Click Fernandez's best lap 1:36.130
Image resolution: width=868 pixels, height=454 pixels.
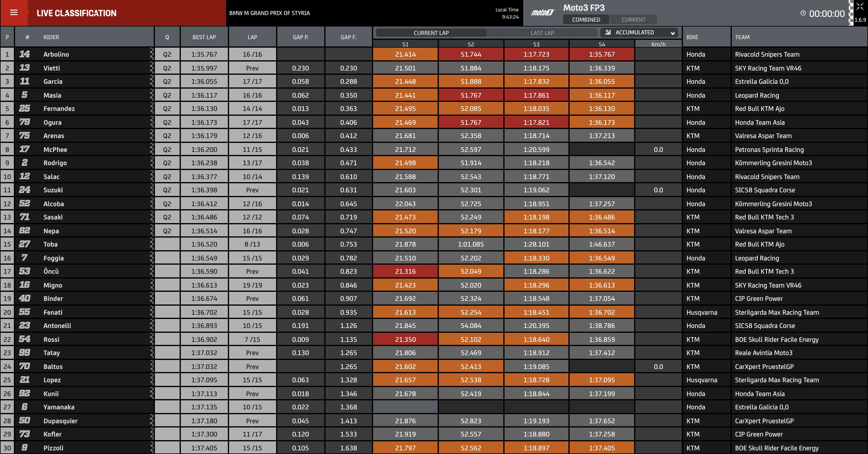coord(204,109)
